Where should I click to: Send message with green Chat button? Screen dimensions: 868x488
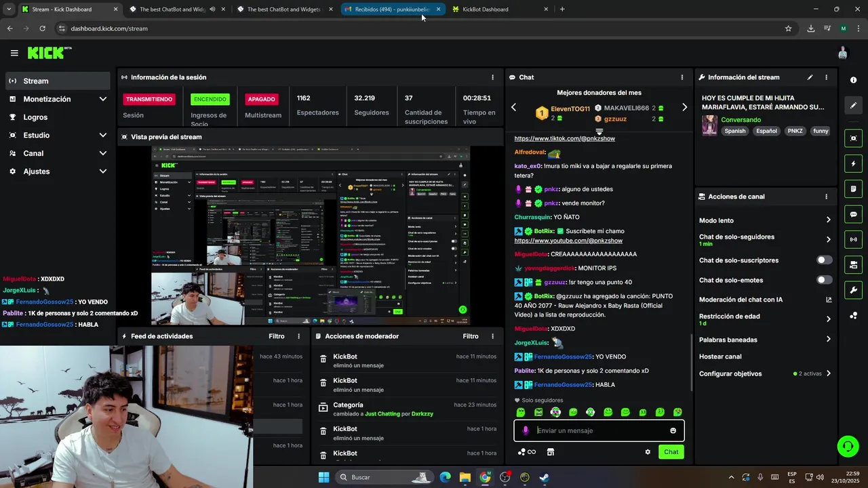671,452
